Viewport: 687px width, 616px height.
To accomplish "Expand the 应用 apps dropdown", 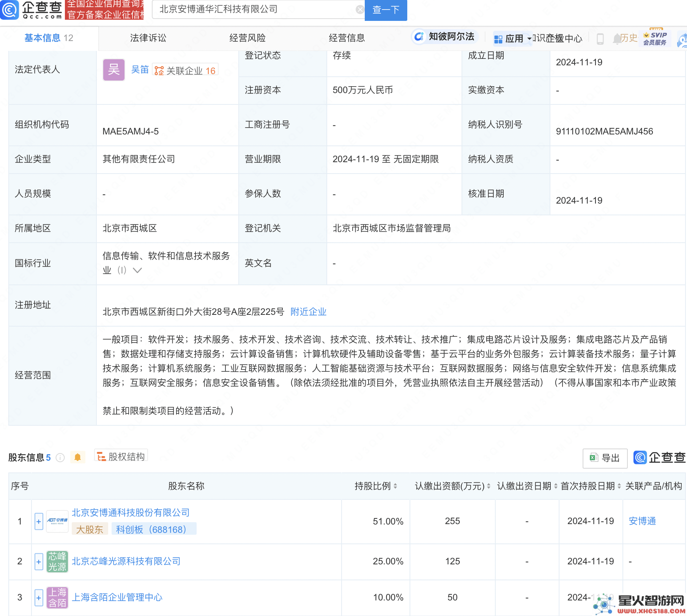I will point(512,38).
